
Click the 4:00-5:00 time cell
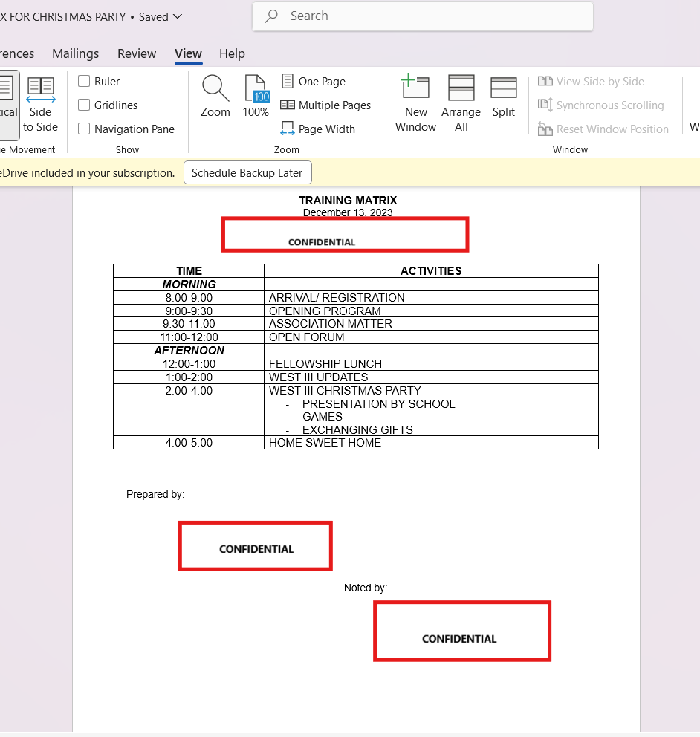189,443
